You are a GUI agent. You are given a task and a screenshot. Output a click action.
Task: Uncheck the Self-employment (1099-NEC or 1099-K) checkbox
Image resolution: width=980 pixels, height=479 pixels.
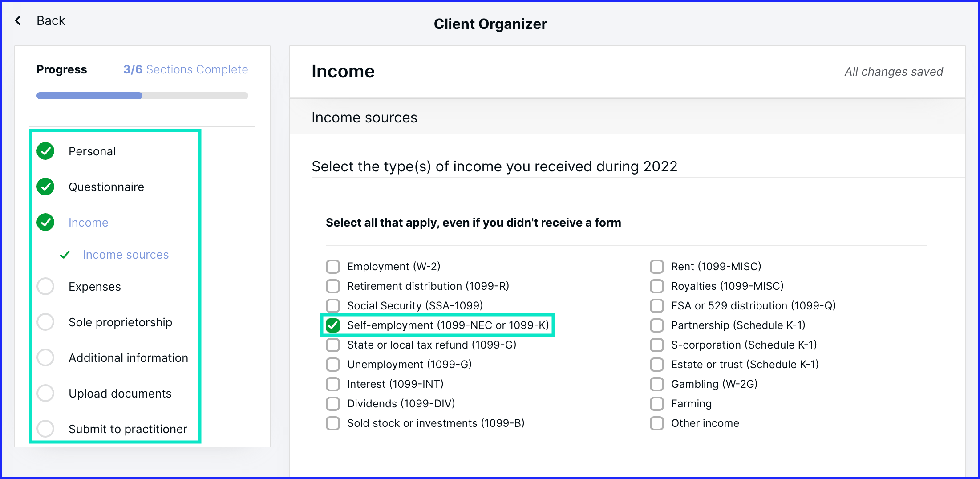click(x=333, y=325)
